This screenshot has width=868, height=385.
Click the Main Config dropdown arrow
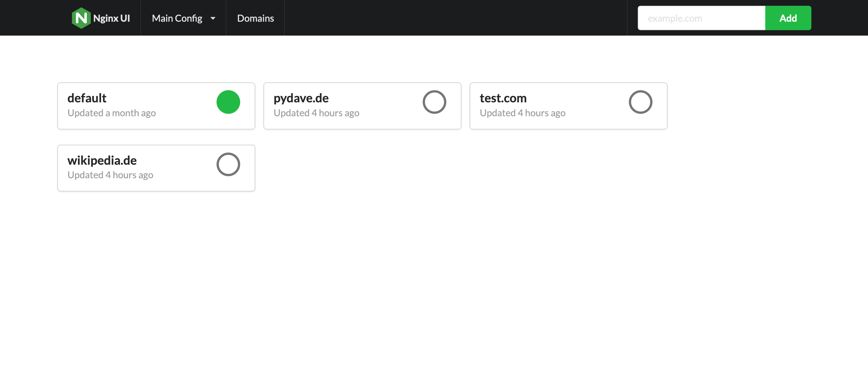[213, 18]
